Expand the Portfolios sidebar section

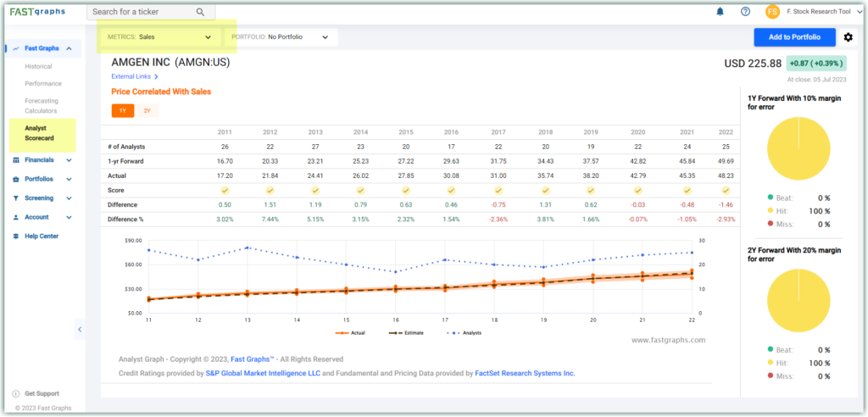tap(70, 180)
